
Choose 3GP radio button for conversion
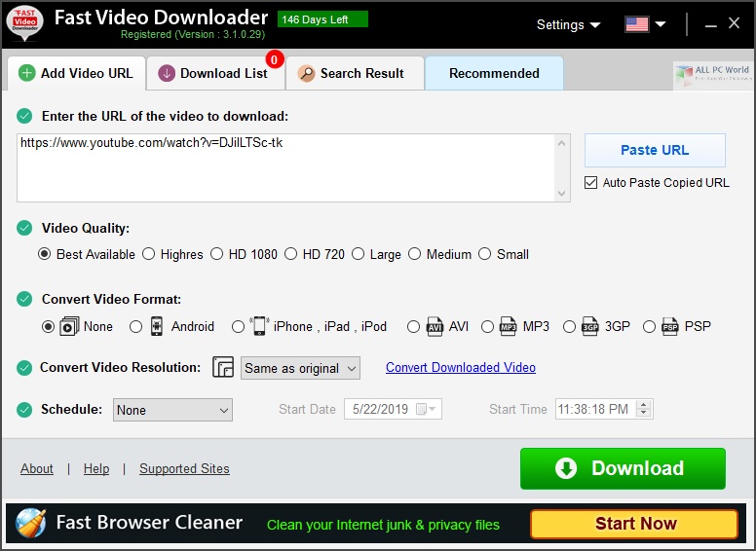(569, 326)
